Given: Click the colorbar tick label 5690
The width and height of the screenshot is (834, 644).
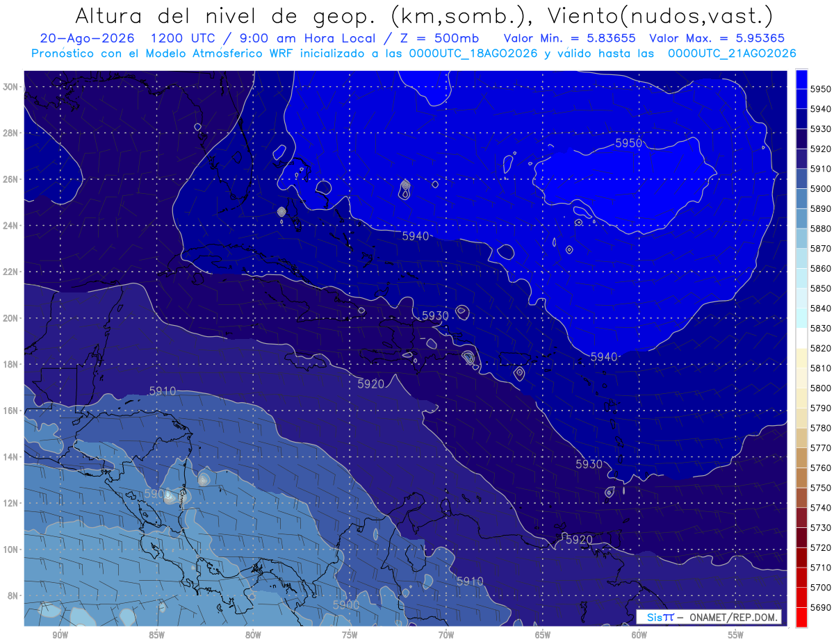Looking at the screenshot, I should point(820,607).
